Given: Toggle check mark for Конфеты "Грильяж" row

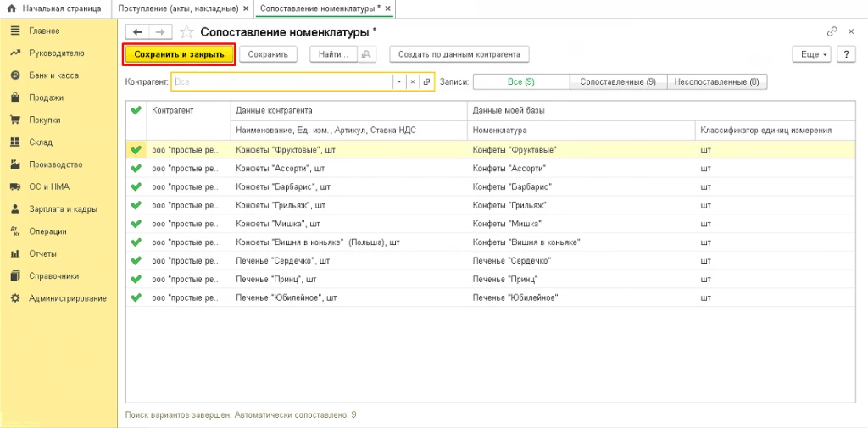Looking at the screenshot, I should [x=136, y=205].
